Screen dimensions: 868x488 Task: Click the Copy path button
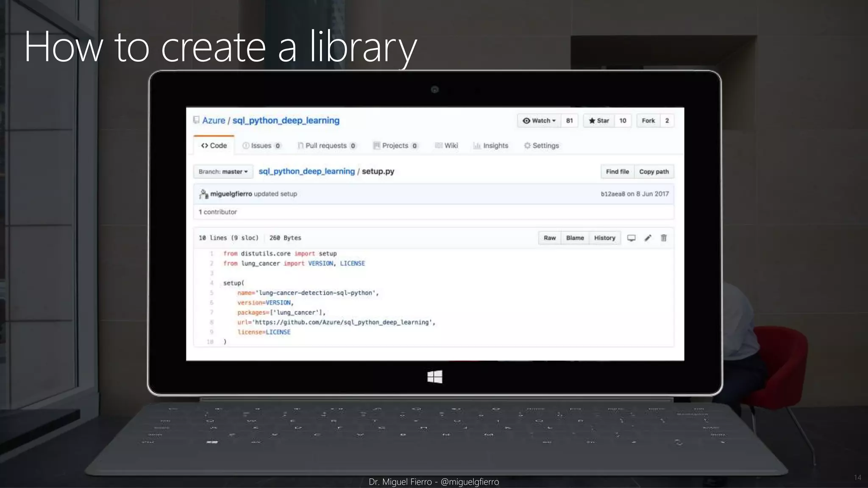654,172
